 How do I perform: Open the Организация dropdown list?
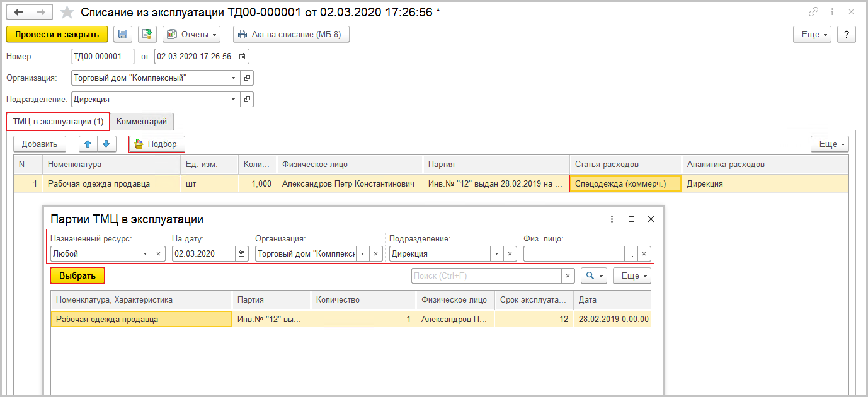(x=234, y=78)
